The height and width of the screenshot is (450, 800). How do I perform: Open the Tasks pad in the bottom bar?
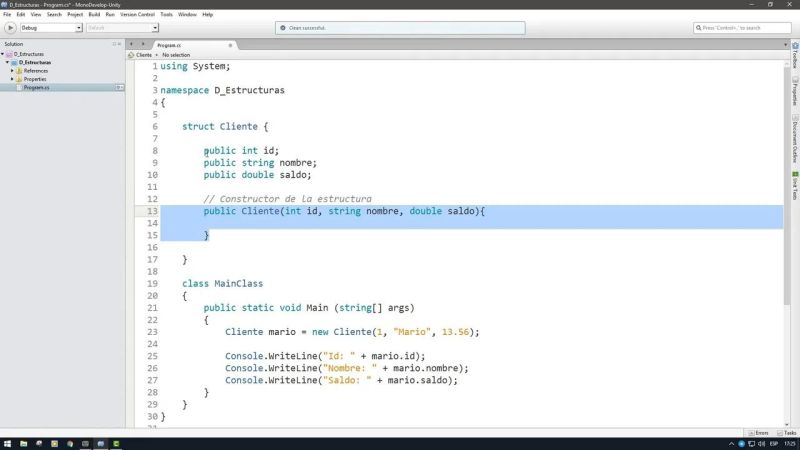[787, 433]
